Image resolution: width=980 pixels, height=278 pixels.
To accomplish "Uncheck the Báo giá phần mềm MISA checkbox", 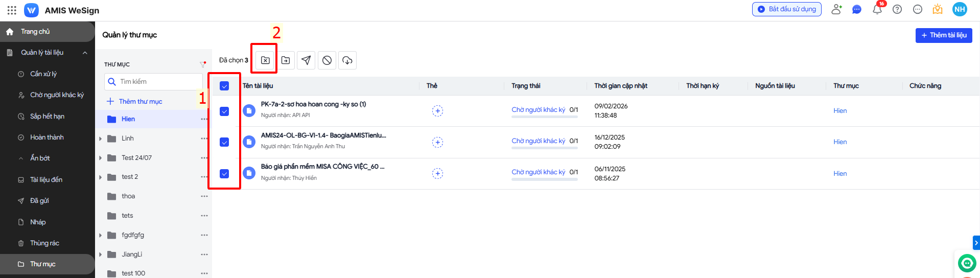I will click(x=224, y=174).
